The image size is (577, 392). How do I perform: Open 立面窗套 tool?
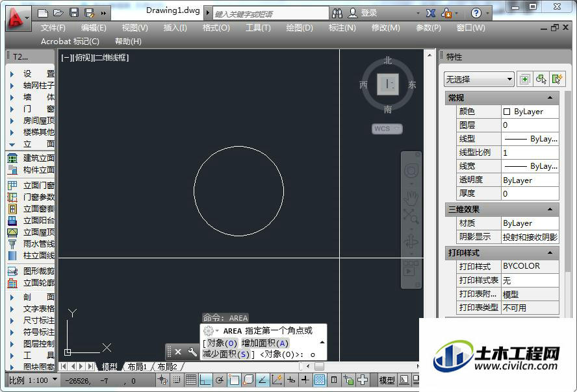31,209
